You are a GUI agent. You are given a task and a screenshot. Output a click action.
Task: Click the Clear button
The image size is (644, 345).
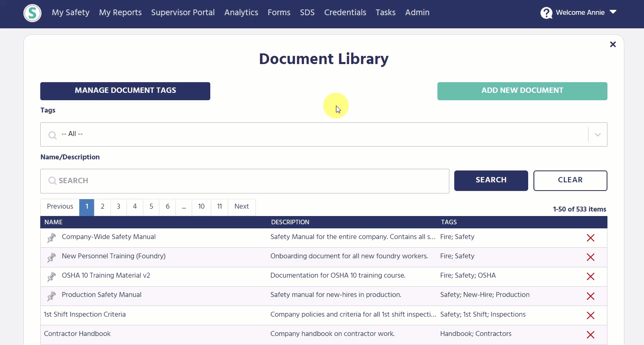click(570, 181)
